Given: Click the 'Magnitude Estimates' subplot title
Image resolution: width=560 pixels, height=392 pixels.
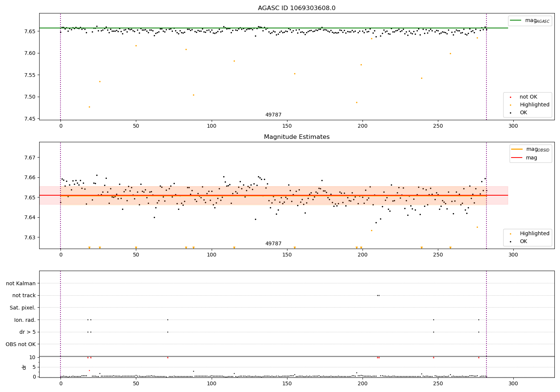Looking at the screenshot, I should 296,137.
